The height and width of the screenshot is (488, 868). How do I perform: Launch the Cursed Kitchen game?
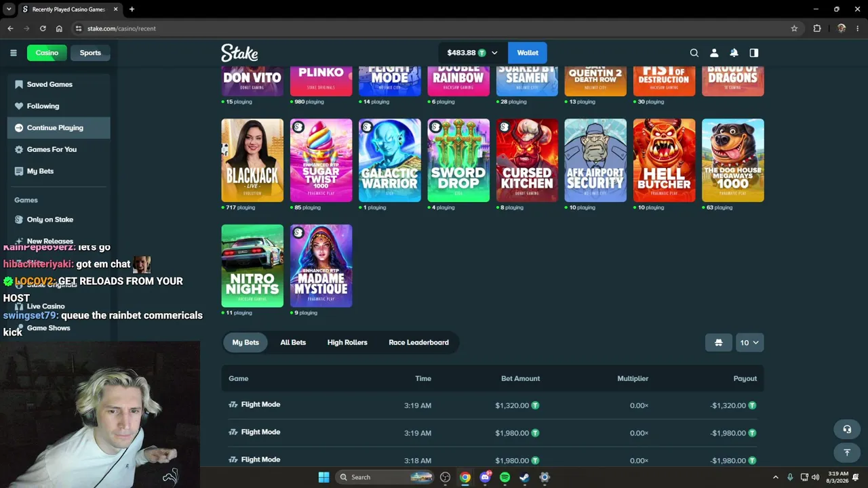click(527, 161)
